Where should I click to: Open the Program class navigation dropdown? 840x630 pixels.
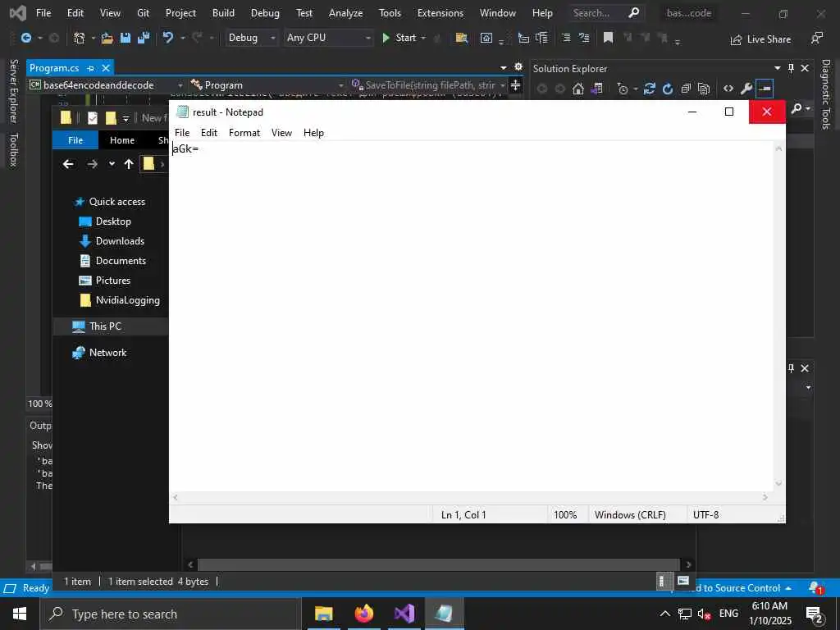(268, 85)
